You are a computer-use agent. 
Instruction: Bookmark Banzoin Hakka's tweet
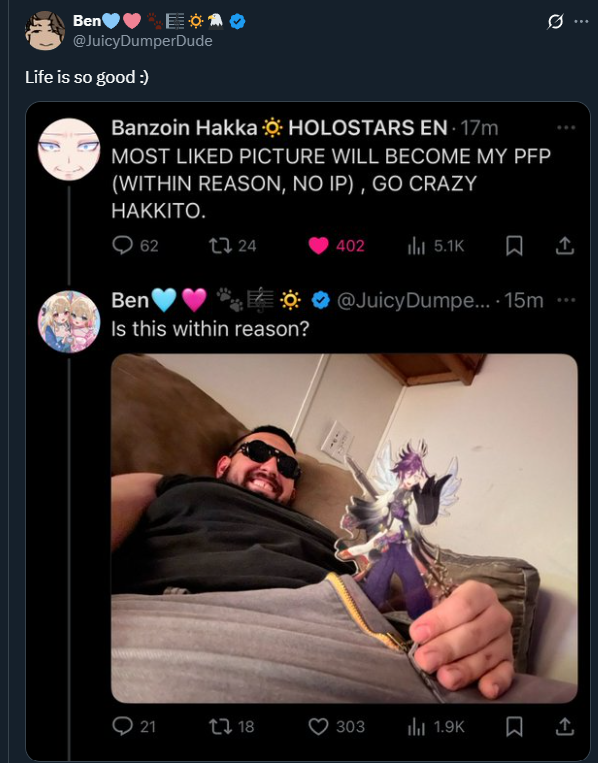pyautogui.click(x=514, y=246)
